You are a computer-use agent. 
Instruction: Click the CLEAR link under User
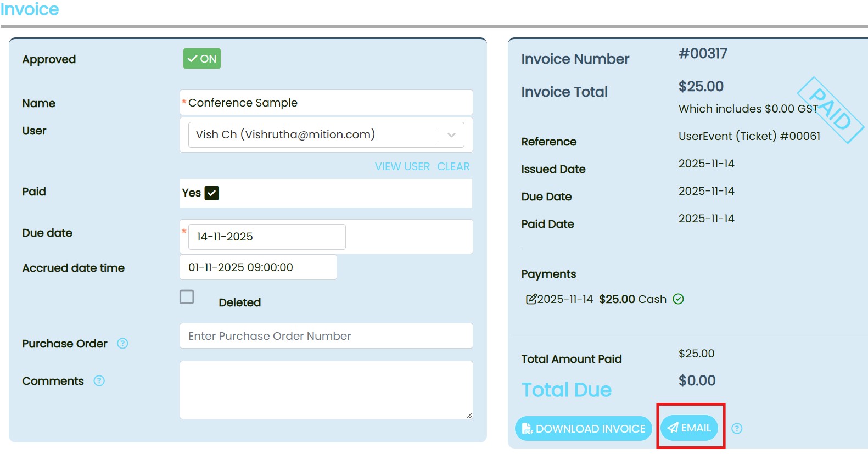point(453,167)
